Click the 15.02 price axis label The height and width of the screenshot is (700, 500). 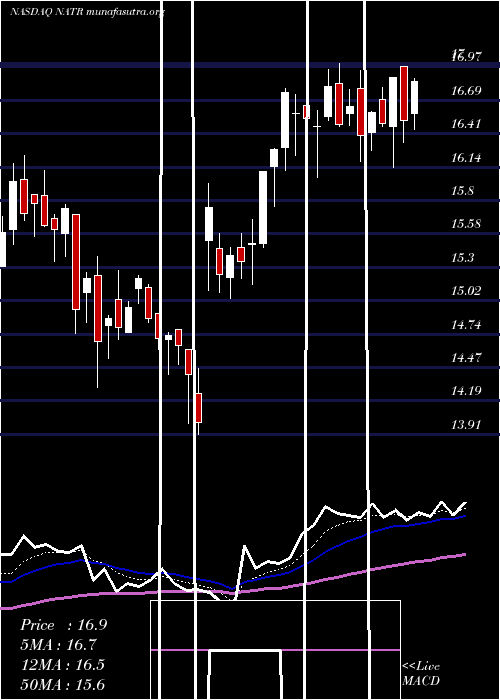pos(467,291)
